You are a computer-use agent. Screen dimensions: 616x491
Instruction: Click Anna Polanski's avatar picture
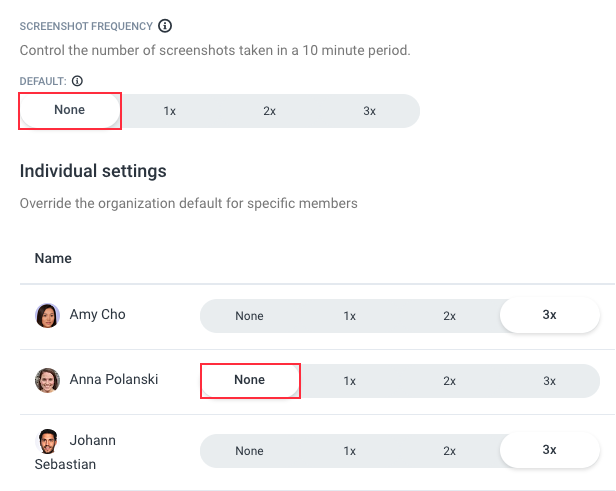tap(48, 380)
